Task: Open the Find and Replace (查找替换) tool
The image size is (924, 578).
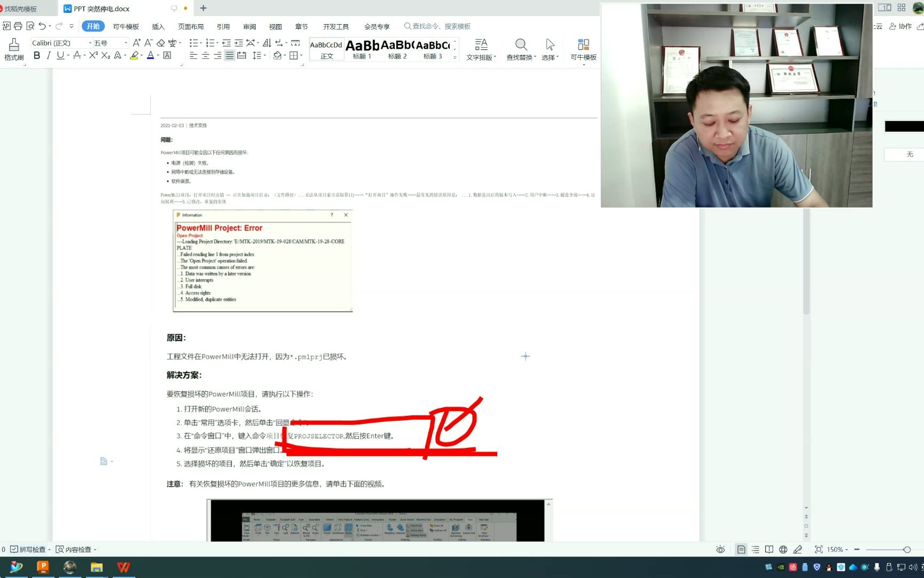Action: tap(521, 49)
